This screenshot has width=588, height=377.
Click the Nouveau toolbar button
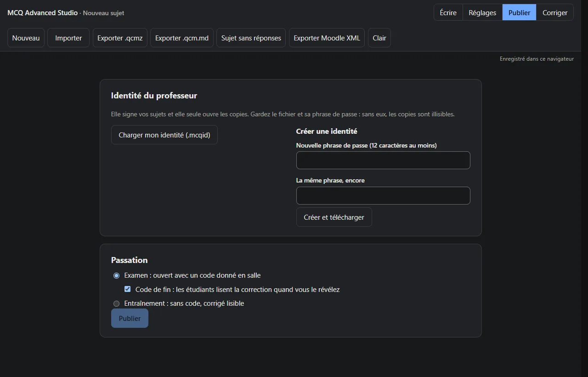(x=26, y=38)
